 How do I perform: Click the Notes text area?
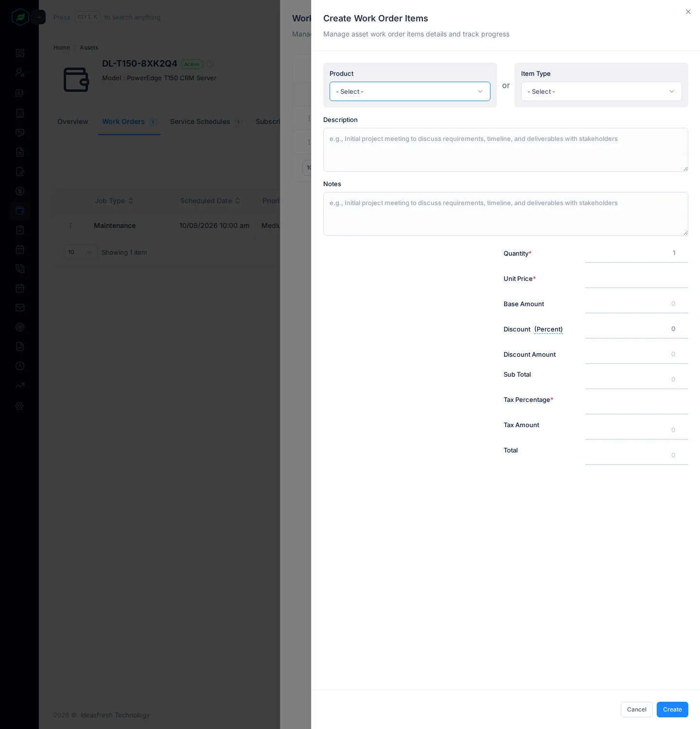point(506,214)
